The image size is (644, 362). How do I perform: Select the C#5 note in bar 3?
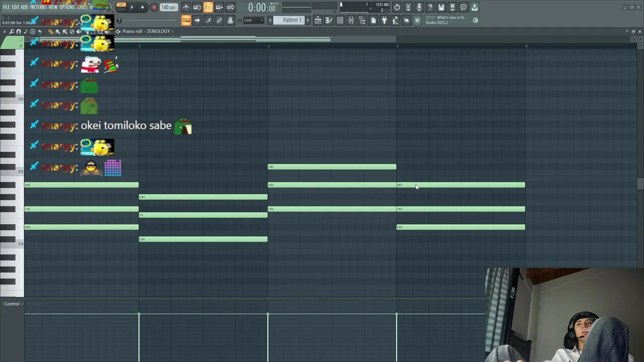[332, 167]
